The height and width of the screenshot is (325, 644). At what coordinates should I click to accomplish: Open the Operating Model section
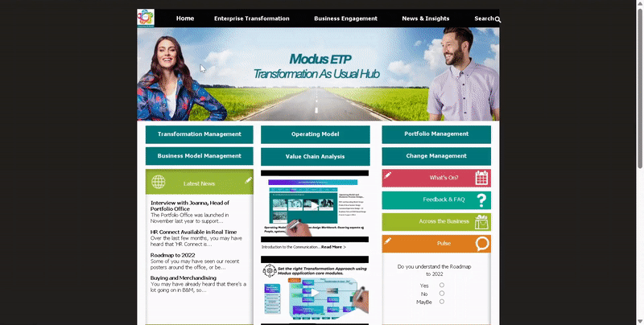[x=315, y=134]
